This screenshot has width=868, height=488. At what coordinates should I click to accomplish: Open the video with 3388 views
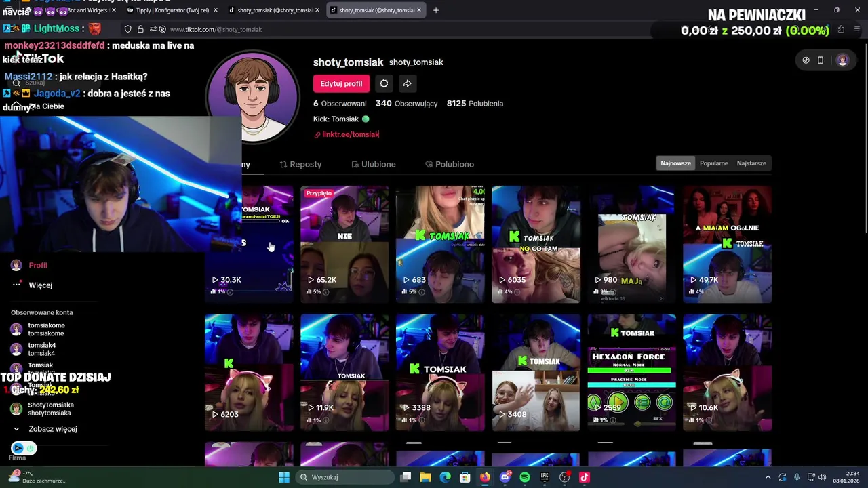pos(440,372)
